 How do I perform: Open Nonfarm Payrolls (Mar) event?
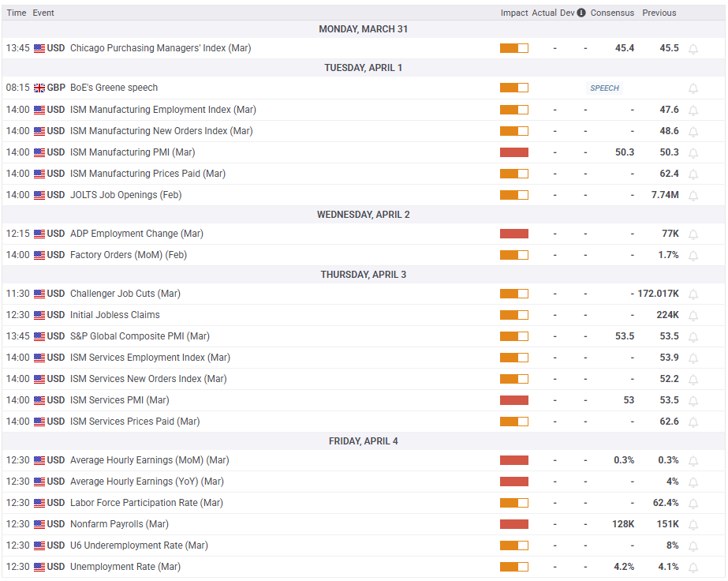point(119,524)
